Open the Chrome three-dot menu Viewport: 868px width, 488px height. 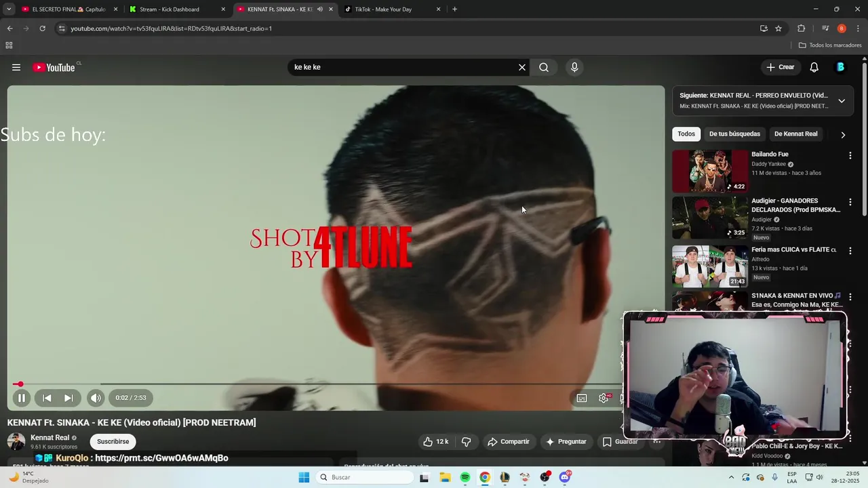(858, 28)
